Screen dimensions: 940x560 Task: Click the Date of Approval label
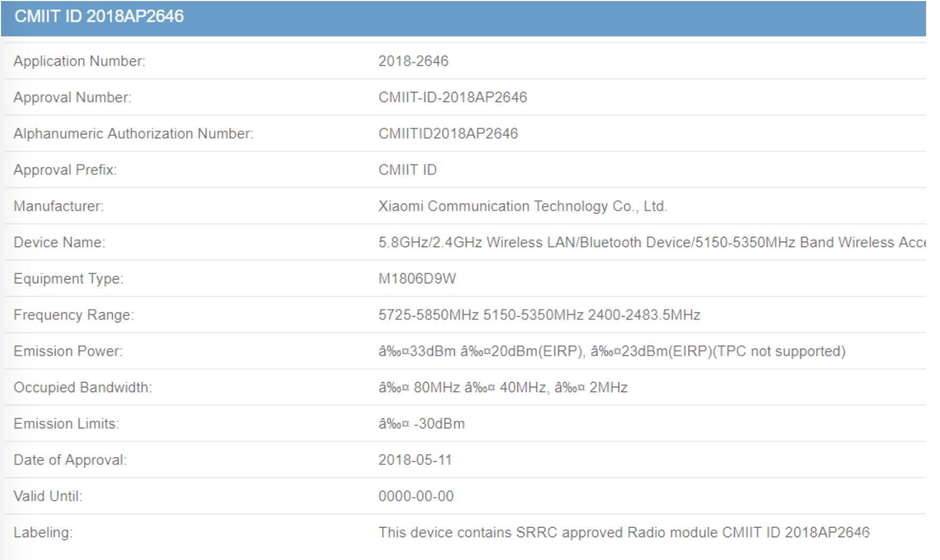tap(70, 460)
